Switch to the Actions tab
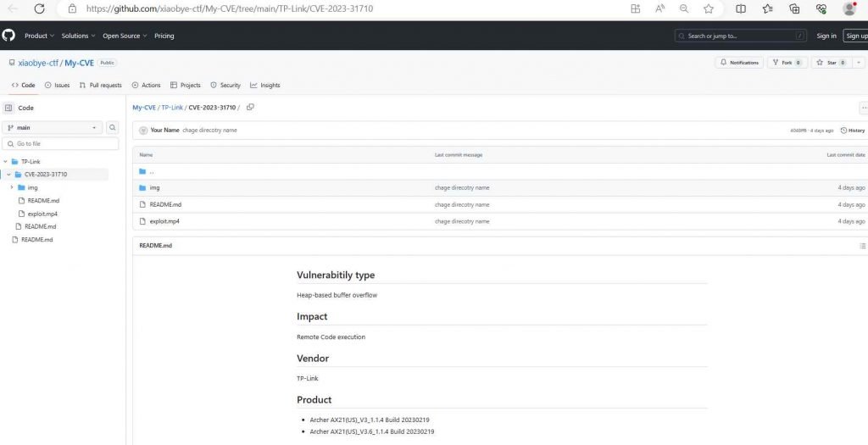Viewport: 868px width, 445px height. point(146,86)
